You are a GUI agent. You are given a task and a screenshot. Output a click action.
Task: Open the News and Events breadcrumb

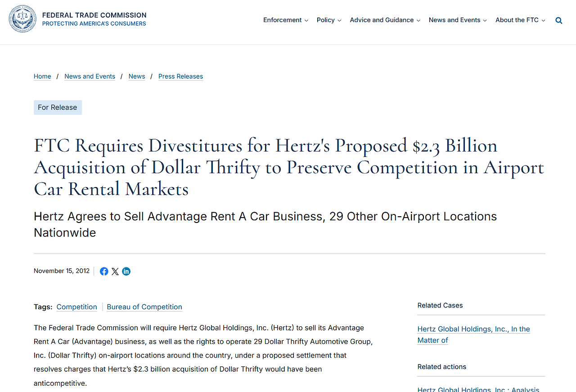(90, 76)
